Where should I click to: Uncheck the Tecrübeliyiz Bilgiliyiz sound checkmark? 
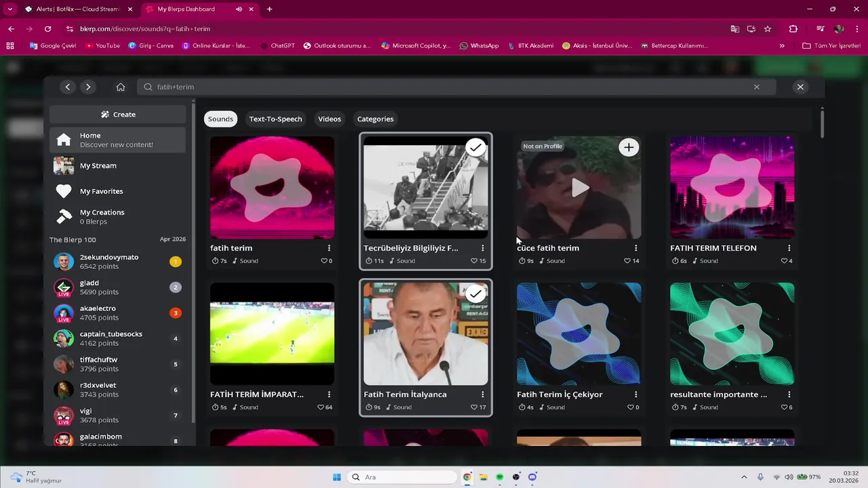(x=475, y=147)
